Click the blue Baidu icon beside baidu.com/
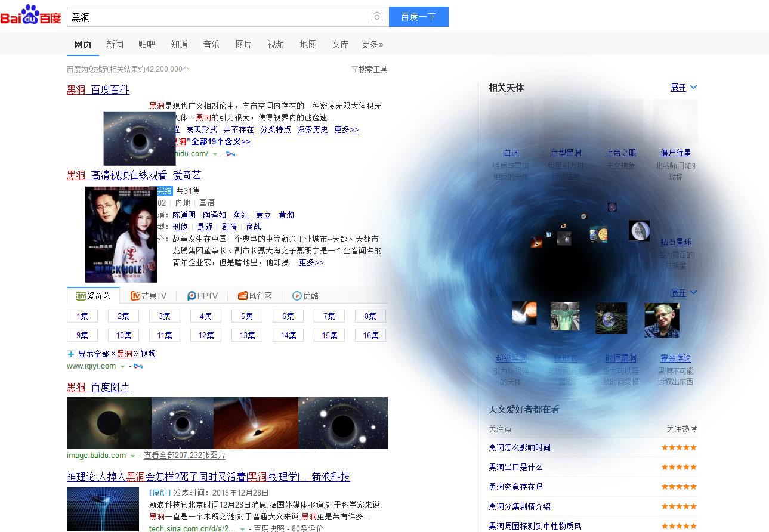769x532 pixels. [230, 154]
